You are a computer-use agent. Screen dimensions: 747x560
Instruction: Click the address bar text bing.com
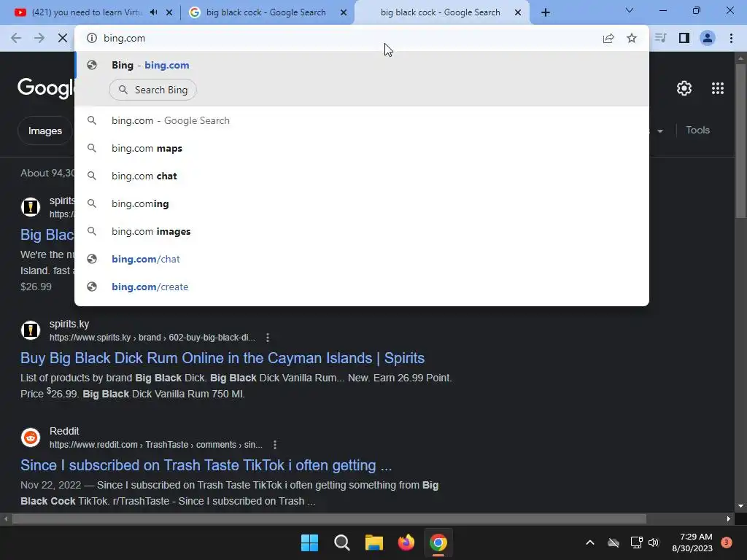point(124,38)
